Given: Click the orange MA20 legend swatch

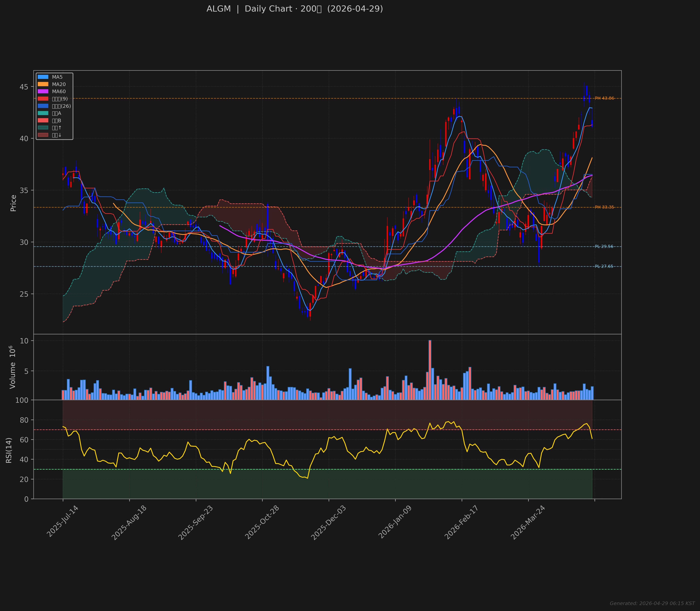Looking at the screenshot, I should pos(43,84).
